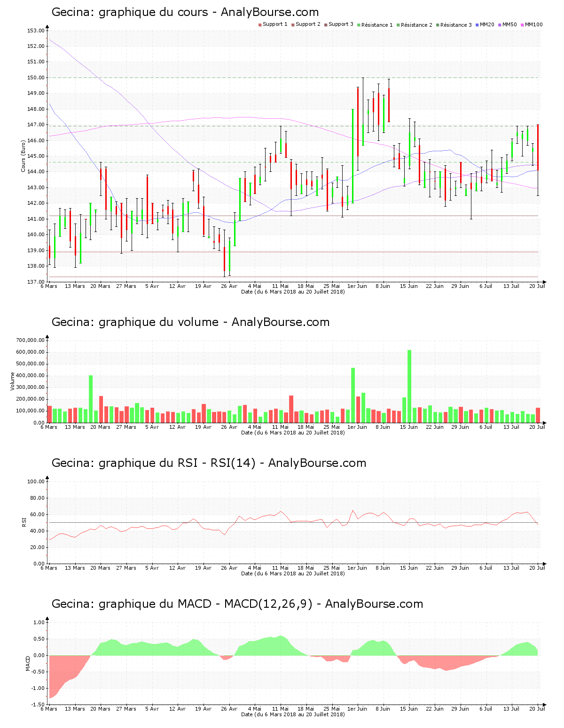Viewport: 564px width, 728px height.
Task: Click the 153.00 price axis value
Action: (36, 31)
